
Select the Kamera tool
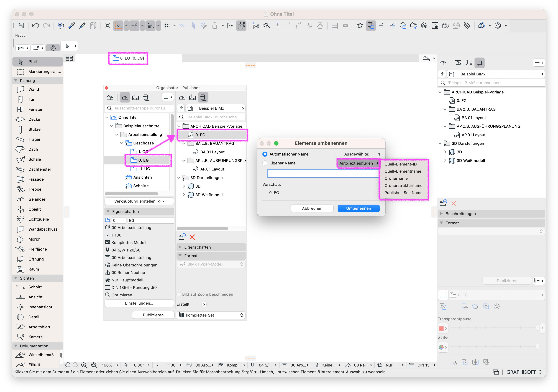pos(38,337)
